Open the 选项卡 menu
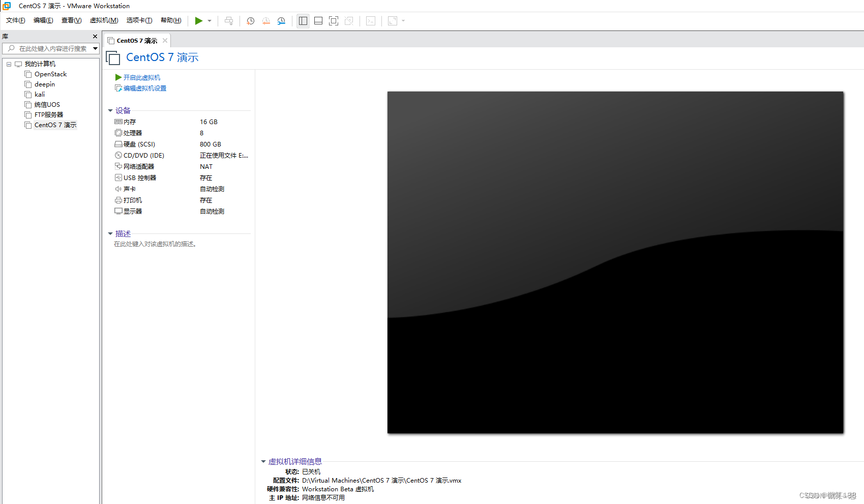The image size is (864, 504). pos(139,20)
